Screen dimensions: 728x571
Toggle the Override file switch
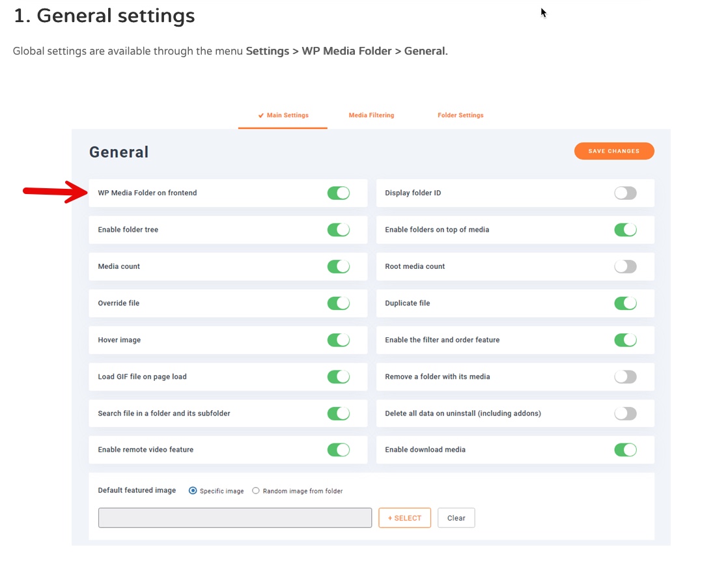click(339, 303)
